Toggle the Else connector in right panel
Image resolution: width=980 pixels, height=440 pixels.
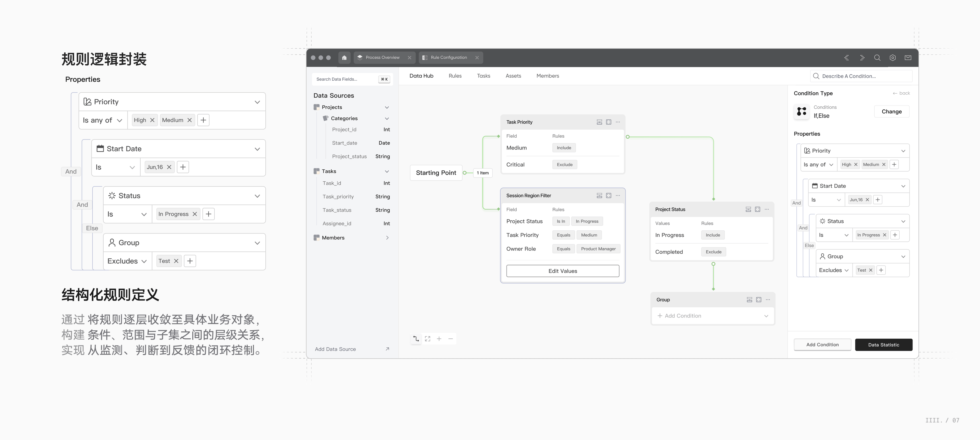tap(809, 246)
